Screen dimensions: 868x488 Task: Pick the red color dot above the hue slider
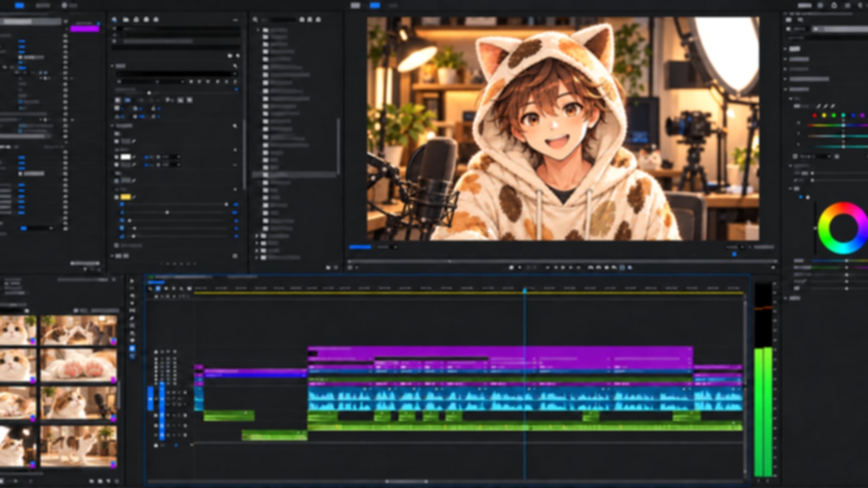point(814,115)
